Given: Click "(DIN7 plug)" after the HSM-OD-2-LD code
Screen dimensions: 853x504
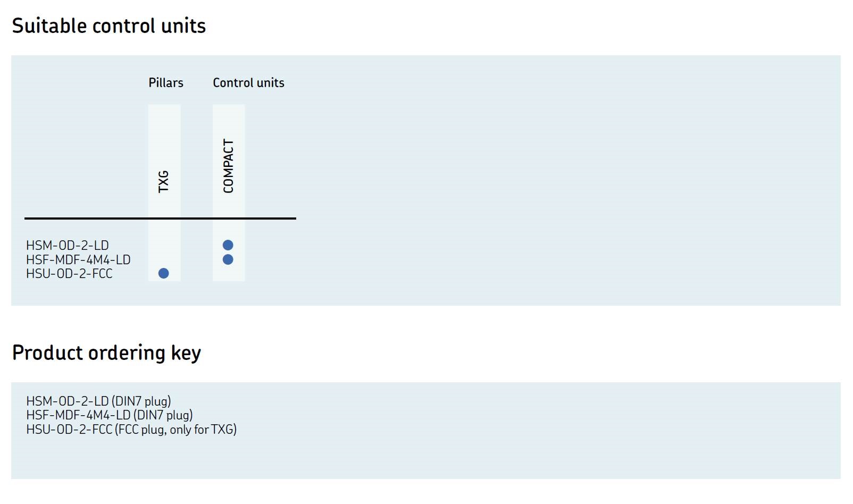Looking at the screenshot, I should coord(141,401).
